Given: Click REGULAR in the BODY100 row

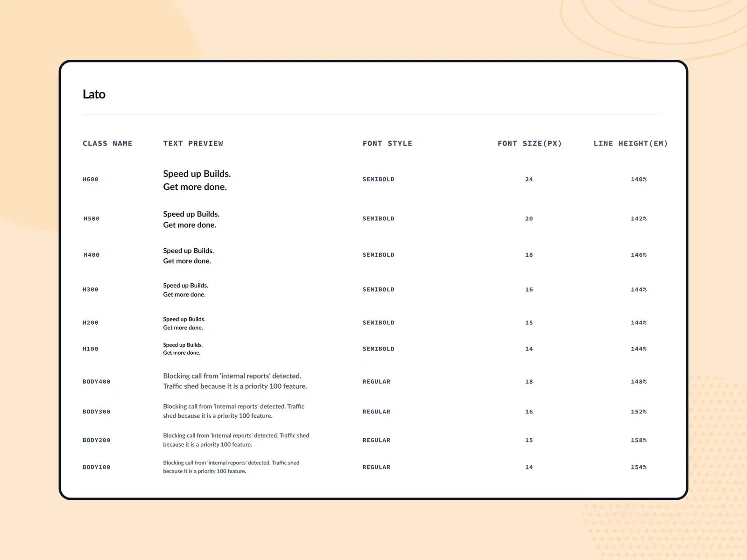Looking at the screenshot, I should pyautogui.click(x=377, y=467).
